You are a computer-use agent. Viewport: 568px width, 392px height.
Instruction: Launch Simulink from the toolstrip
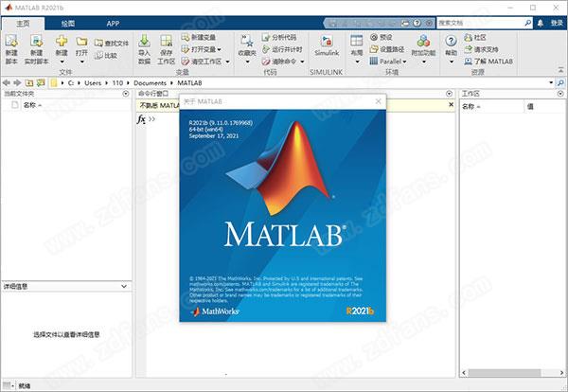(327, 46)
